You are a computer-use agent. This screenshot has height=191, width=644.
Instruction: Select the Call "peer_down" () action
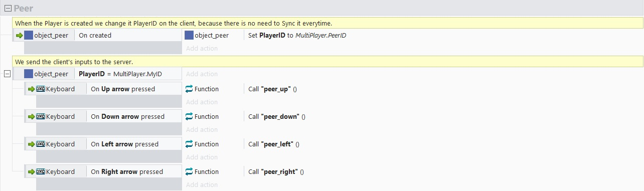click(277, 116)
